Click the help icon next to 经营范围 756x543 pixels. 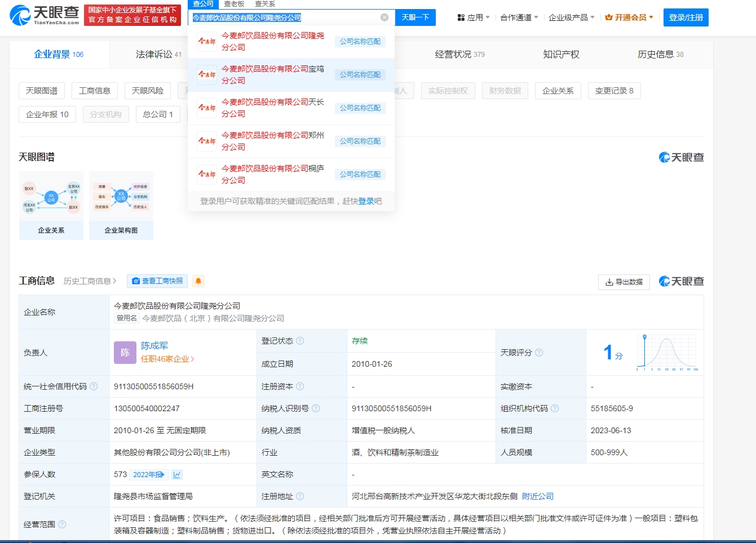coord(62,524)
